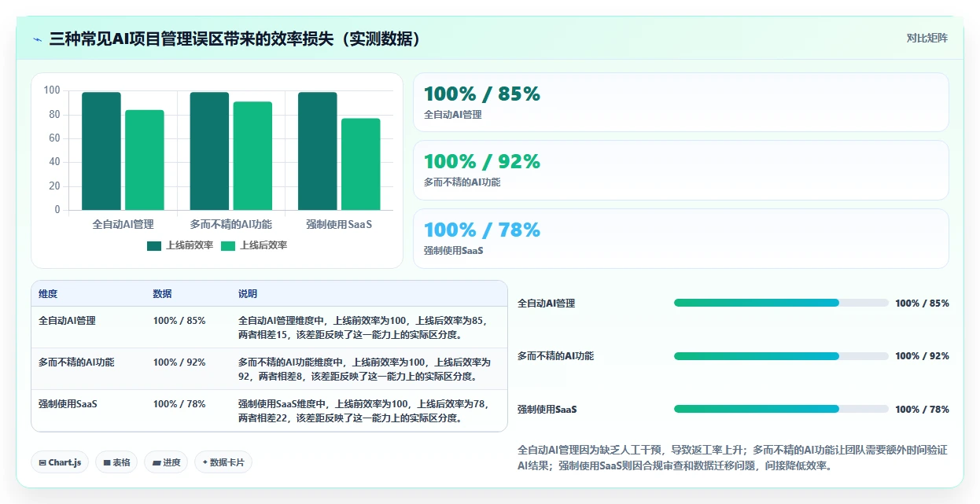980x504 pixels.
Task: Click the dark 上线前效率 bar for 全自动AI管理
Action: [101, 151]
